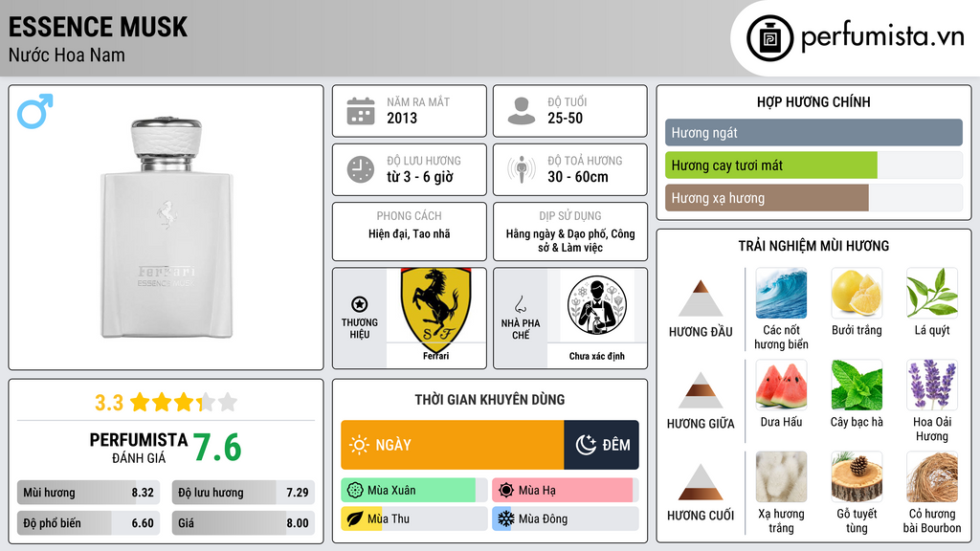980x551 pixels.
Task: Click the sun icon for Mùa Hạ
Action: pyautogui.click(x=506, y=491)
